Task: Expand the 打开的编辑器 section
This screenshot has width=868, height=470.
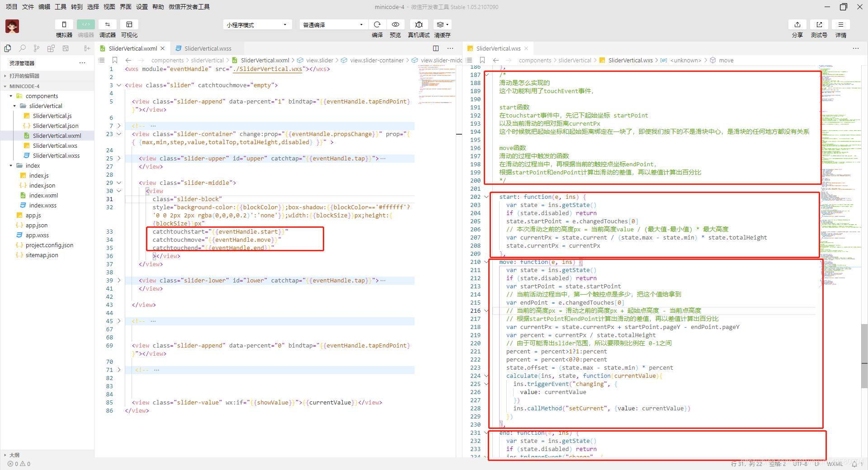Action: click(47, 76)
